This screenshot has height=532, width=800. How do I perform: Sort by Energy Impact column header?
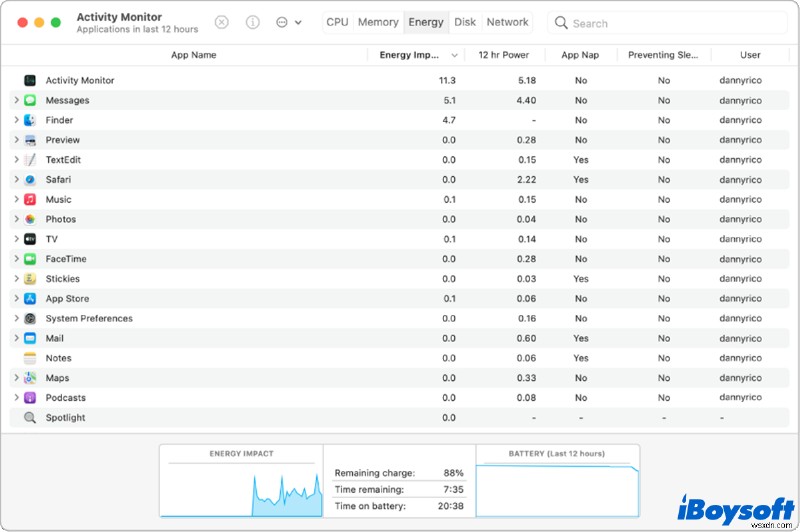416,55
